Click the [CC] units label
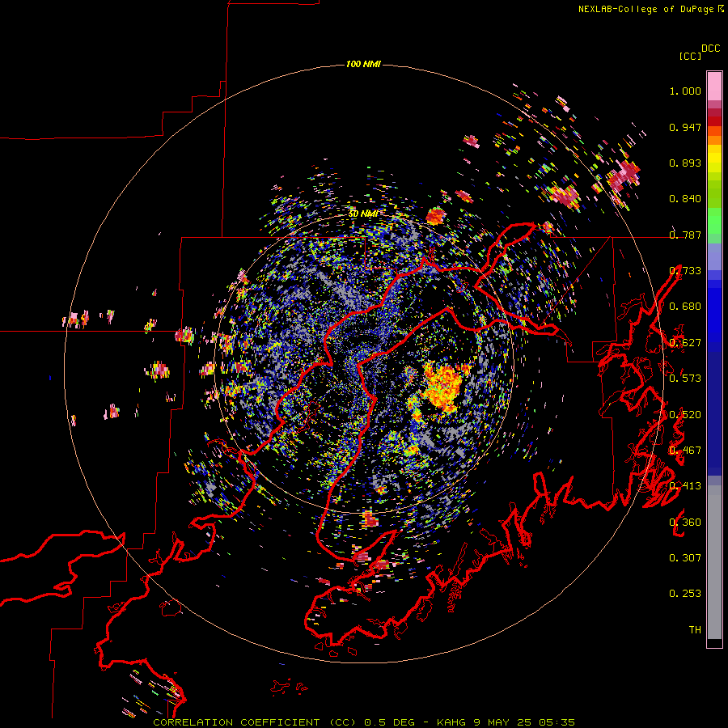 [691, 56]
